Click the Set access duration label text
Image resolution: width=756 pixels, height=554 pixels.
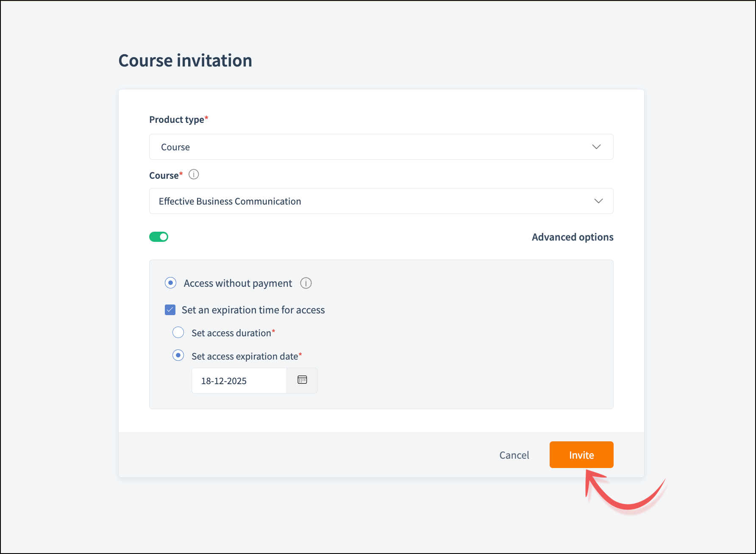(231, 333)
